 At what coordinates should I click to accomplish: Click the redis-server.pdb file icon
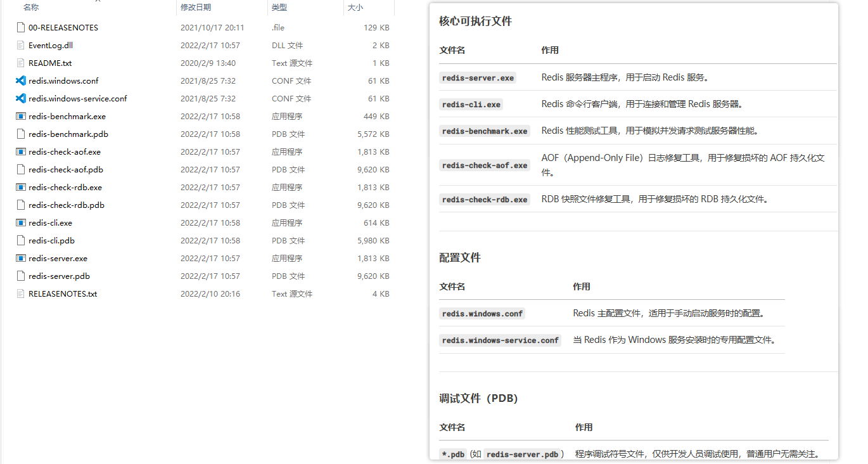[20, 276]
